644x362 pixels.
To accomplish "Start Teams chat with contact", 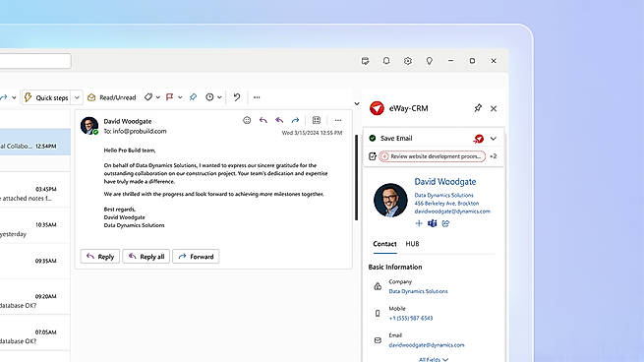I will tap(432, 223).
